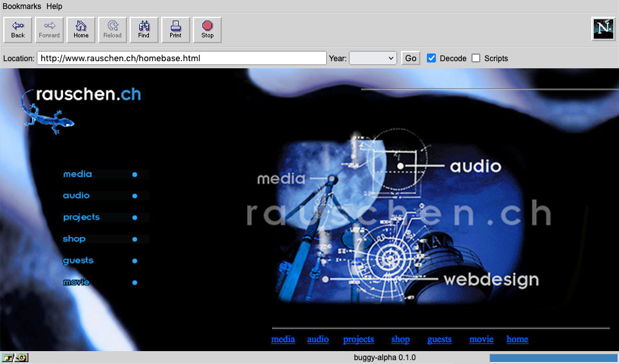Image resolution: width=619 pixels, height=364 pixels.
Task: Click the Location URL field
Action: coord(182,59)
